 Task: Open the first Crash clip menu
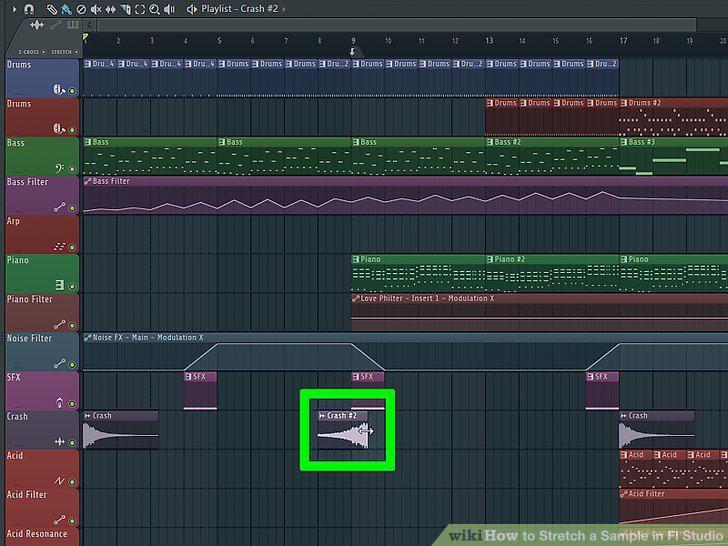pyautogui.click(x=87, y=416)
